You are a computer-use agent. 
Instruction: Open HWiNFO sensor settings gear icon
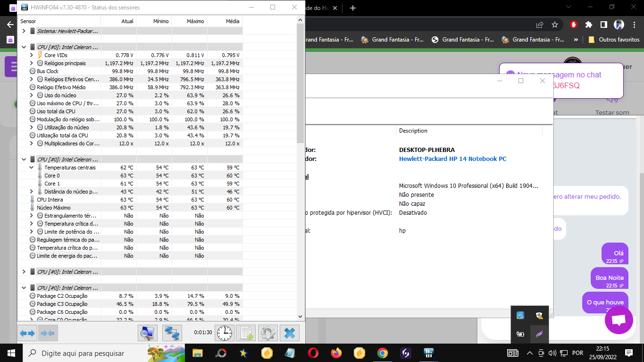[x=268, y=333]
